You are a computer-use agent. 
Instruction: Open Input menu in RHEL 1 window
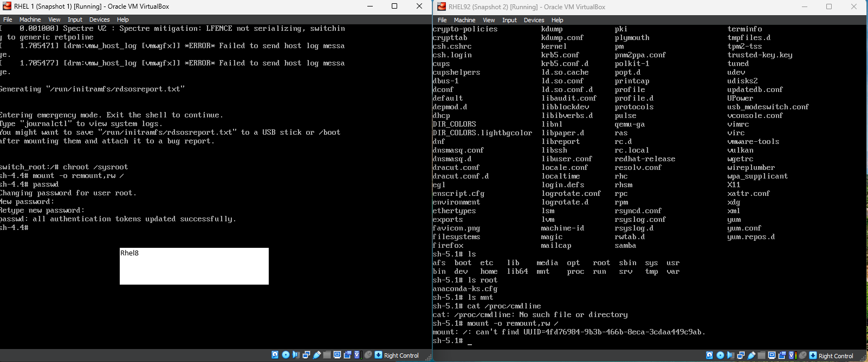pyautogui.click(x=75, y=19)
